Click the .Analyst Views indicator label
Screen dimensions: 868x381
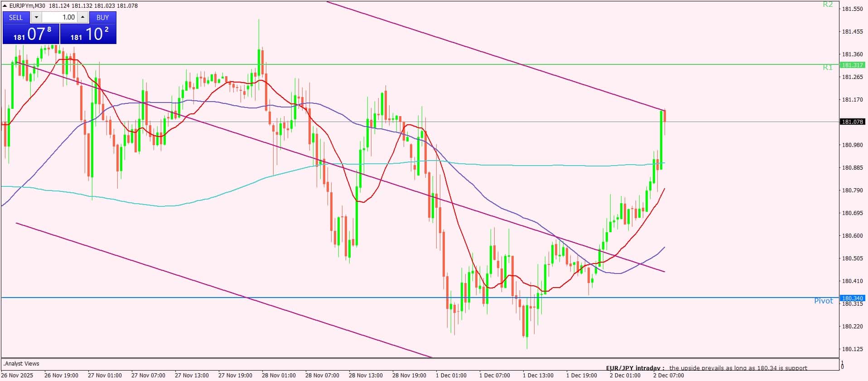(21, 364)
